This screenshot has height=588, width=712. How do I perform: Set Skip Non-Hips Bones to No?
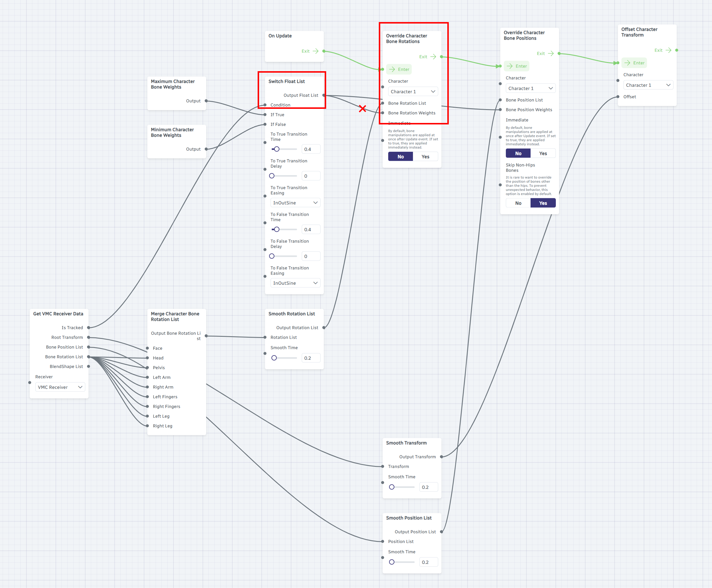click(x=518, y=203)
